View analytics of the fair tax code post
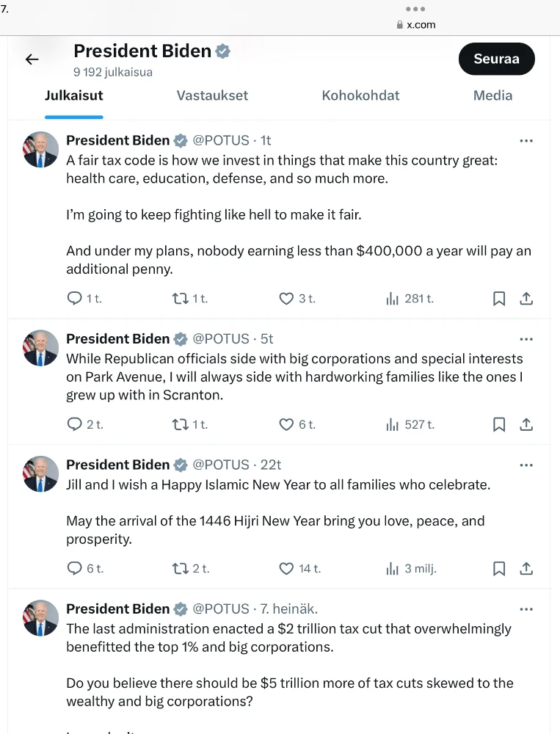 coord(393,299)
